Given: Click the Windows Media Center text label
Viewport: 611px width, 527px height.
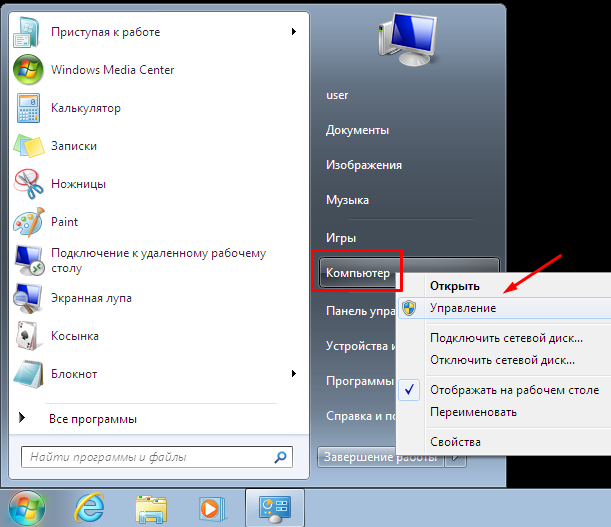Looking at the screenshot, I should point(113,70).
